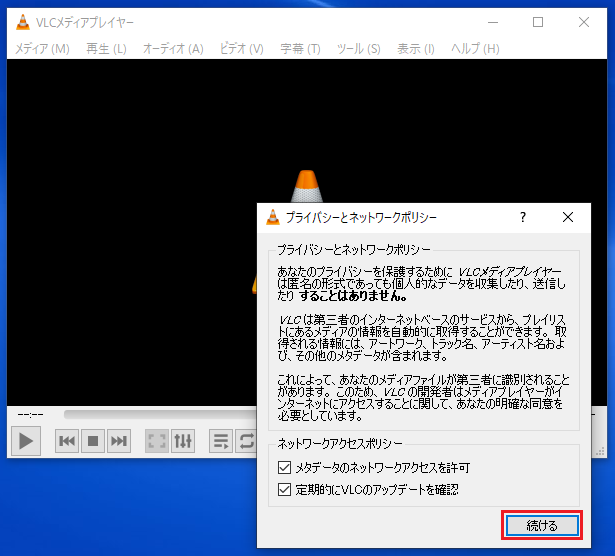Viewport: 615px width, 556px height.
Task: Open the ツール (S) menu
Action: coord(359,49)
